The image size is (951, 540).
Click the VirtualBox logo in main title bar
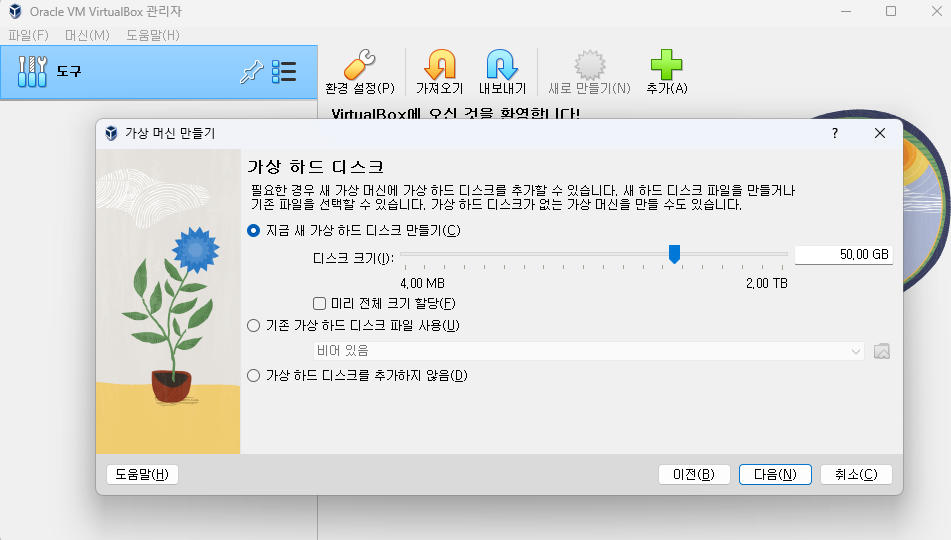15,12
